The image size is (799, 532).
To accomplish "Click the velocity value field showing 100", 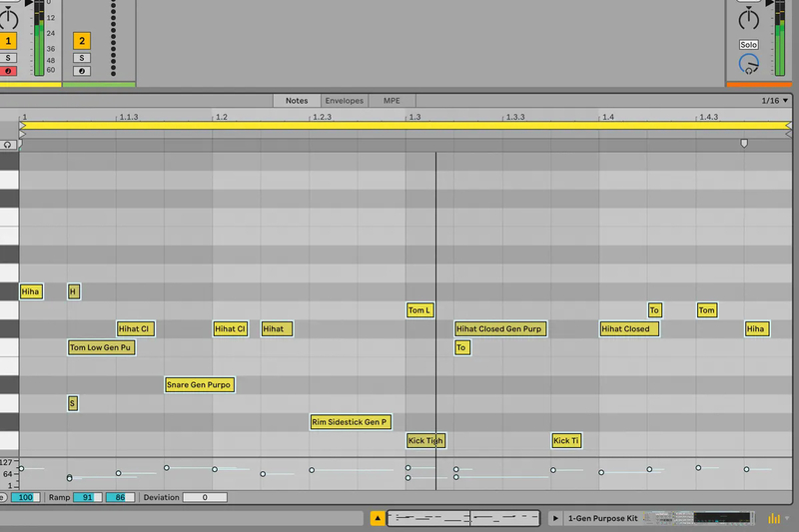I will click(26, 497).
